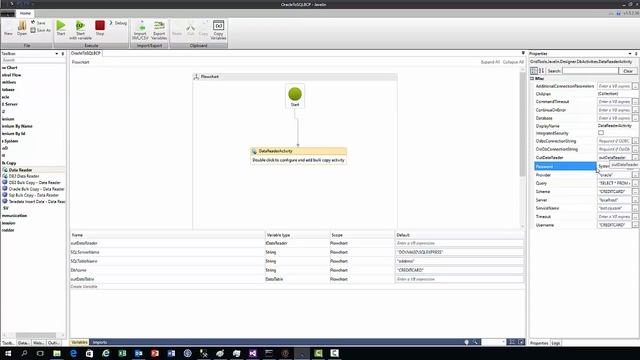Open expression editor for ContinueOnError
Image resolution: width=640 pixels, height=360 pixels.
pos(635,110)
